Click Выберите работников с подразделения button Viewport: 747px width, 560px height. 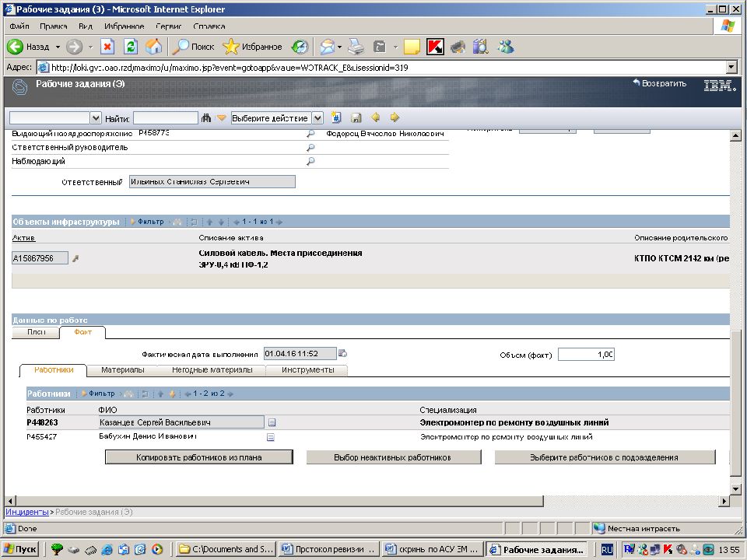point(604,457)
